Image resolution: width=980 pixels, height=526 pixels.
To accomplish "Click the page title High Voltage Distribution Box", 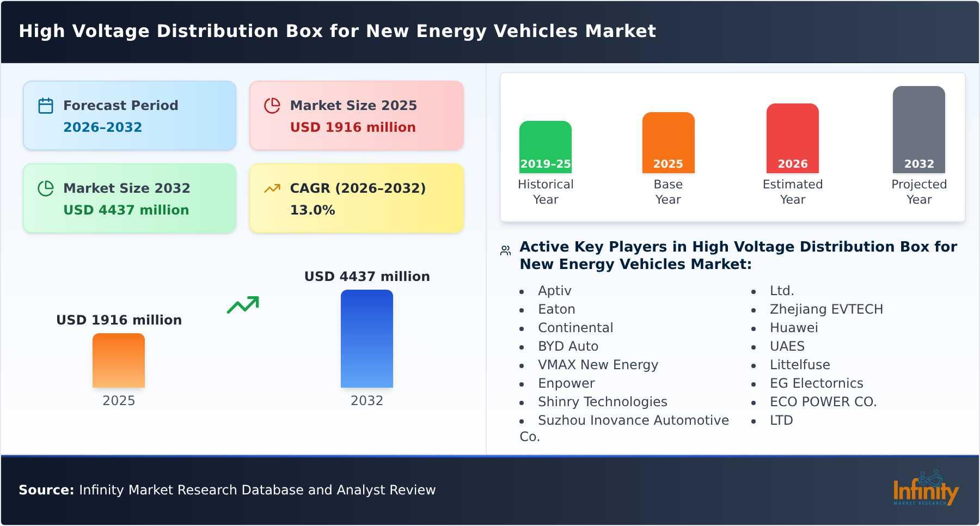I will tap(338, 31).
